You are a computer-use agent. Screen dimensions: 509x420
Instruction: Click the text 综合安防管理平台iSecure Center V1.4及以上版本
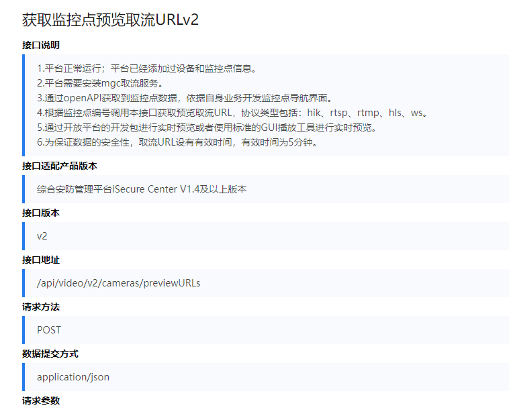[x=142, y=189]
